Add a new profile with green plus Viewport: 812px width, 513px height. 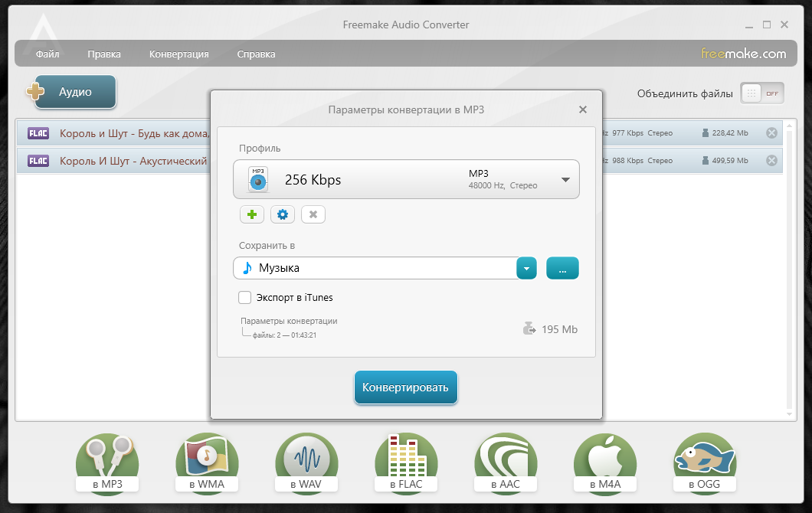point(252,214)
